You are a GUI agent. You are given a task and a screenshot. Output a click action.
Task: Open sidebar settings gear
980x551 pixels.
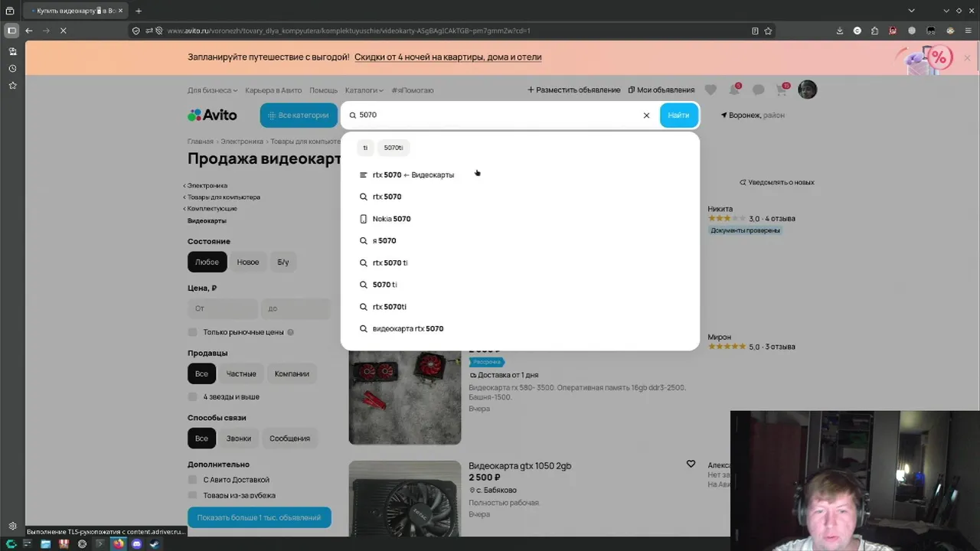point(12,526)
